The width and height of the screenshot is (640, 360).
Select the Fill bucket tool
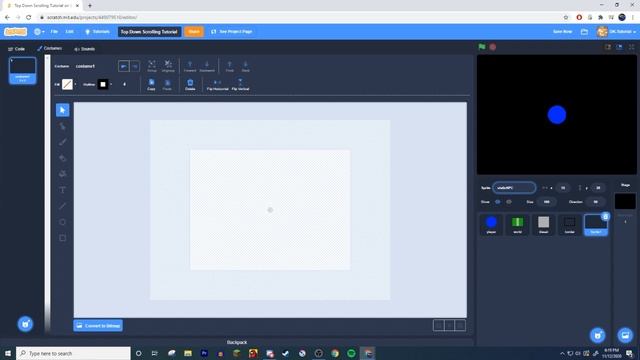(62, 174)
